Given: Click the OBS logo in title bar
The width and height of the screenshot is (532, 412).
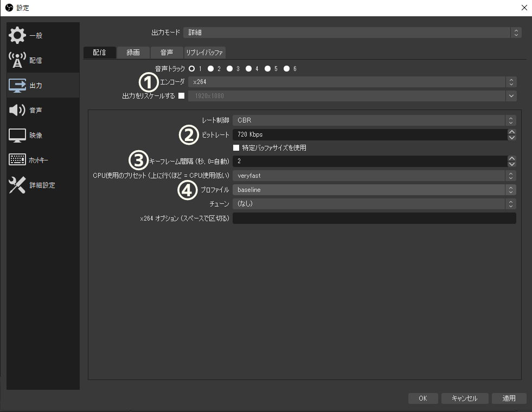Looking at the screenshot, I should (x=9, y=8).
